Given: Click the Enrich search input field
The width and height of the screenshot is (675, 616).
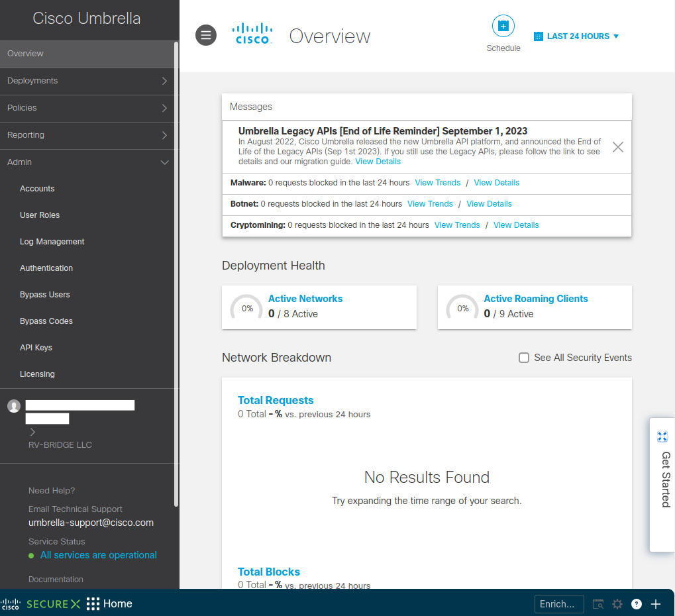Looking at the screenshot, I should 558,604.
